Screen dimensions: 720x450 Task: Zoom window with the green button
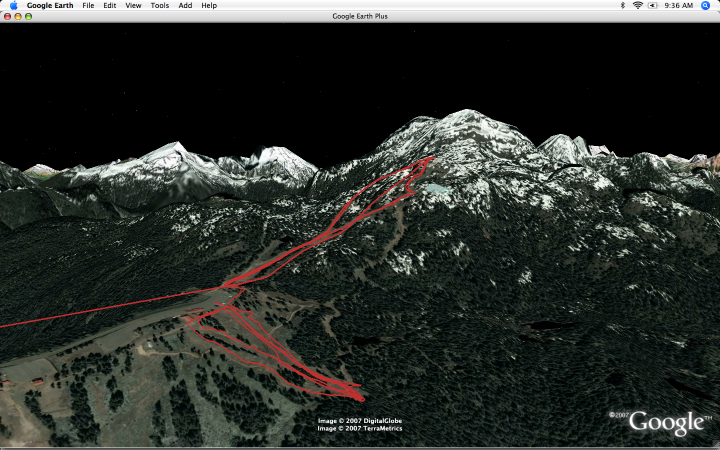[28, 17]
